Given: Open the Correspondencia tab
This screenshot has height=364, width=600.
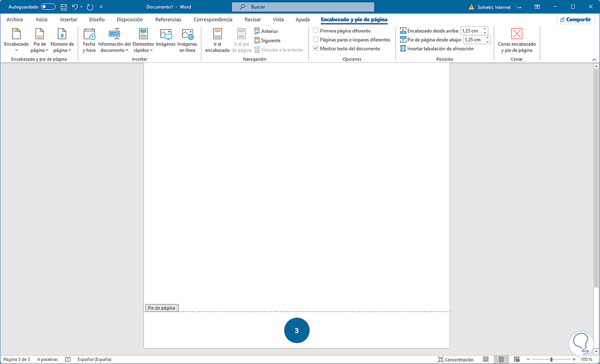Looking at the screenshot, I should (x=213, y=19).
